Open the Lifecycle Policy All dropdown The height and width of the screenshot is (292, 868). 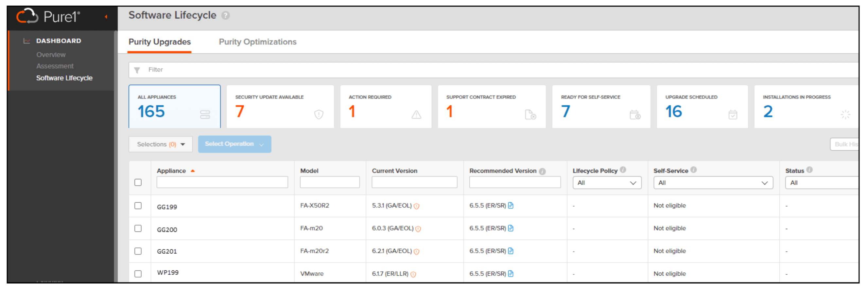pyautogui.click(x=607, y=183)
